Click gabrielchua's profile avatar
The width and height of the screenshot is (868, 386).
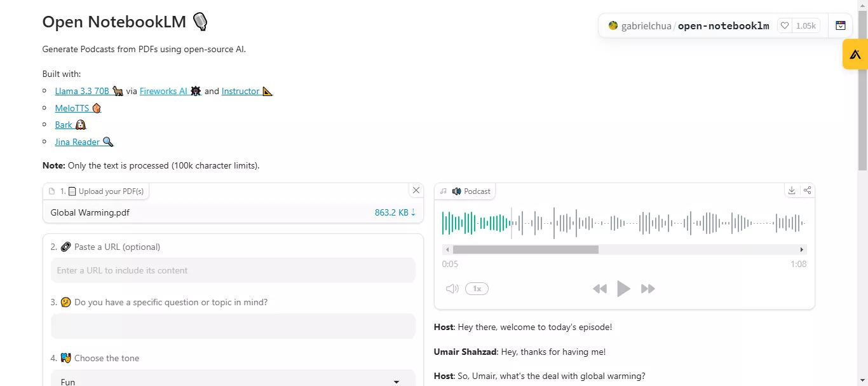coord(613,25)
